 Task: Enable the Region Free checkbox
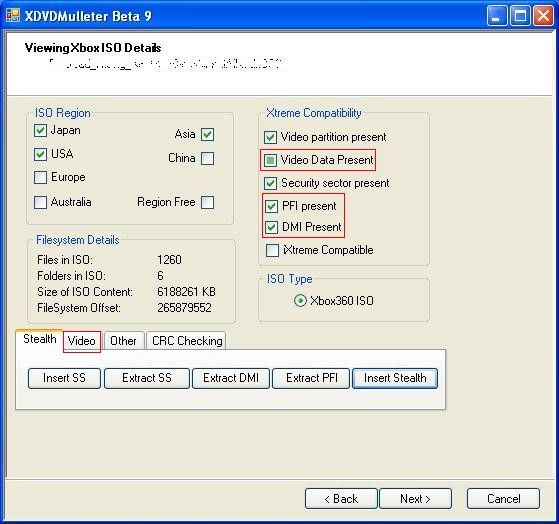point(207,202)
